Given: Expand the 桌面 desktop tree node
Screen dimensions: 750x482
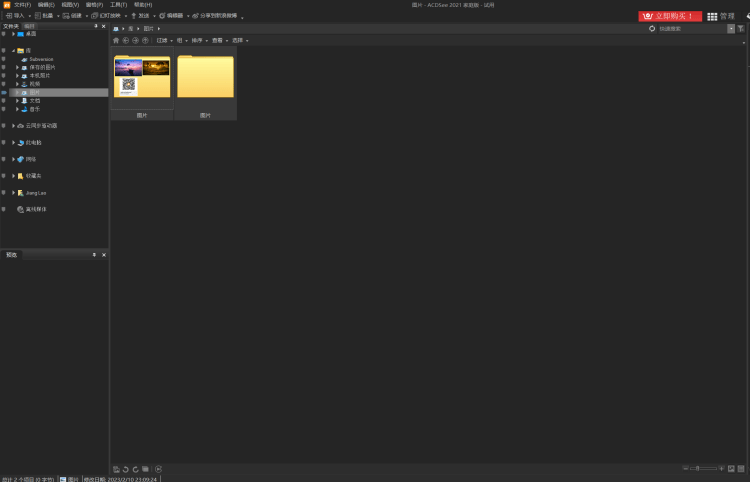Looking at the screenshot, I should 13,34.
